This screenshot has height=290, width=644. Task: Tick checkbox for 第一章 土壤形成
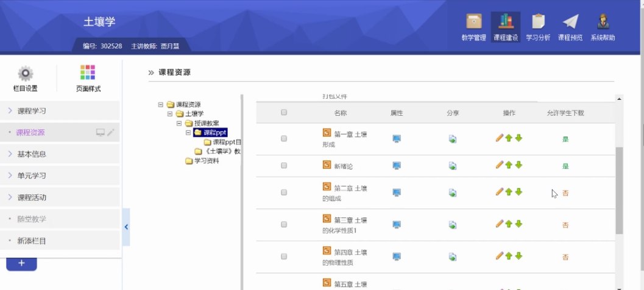point(284,139)
